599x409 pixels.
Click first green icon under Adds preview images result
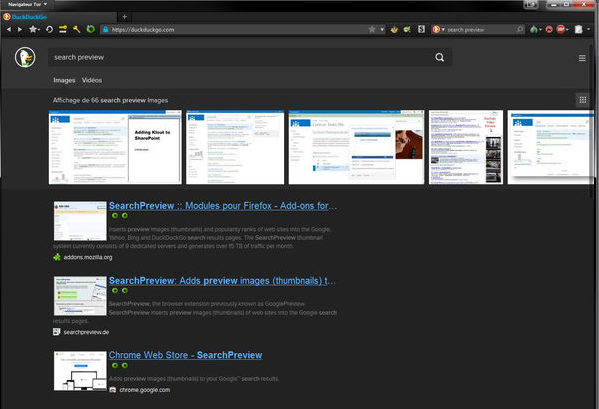tap(115, 291)
